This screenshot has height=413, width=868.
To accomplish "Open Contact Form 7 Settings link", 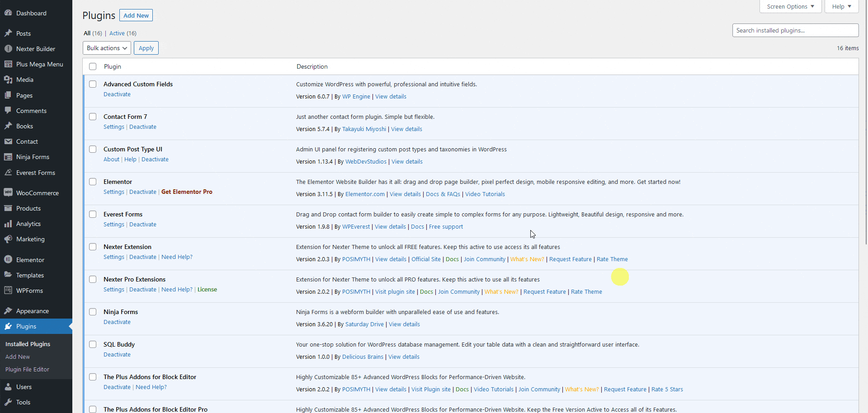I will click(114, 127).
